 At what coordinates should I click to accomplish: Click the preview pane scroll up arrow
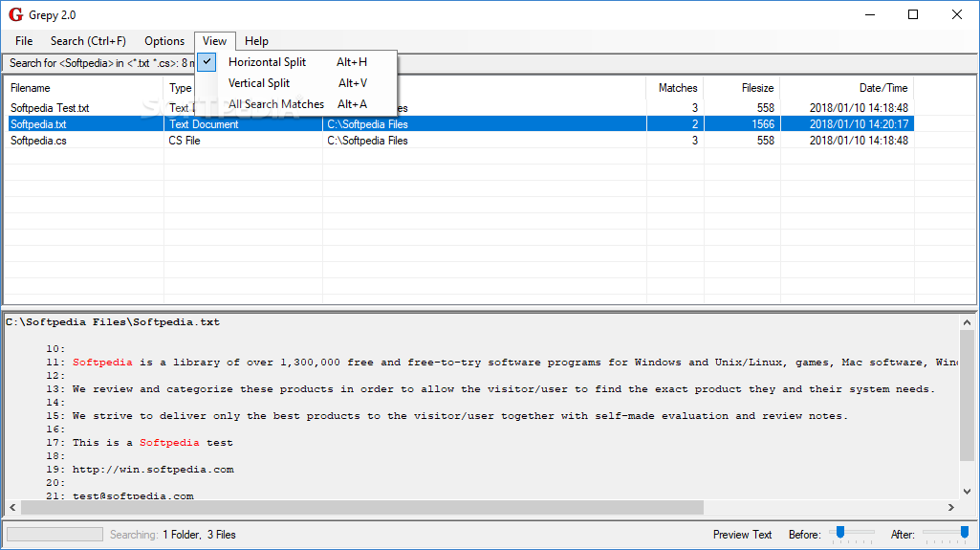tap(967, 322)
